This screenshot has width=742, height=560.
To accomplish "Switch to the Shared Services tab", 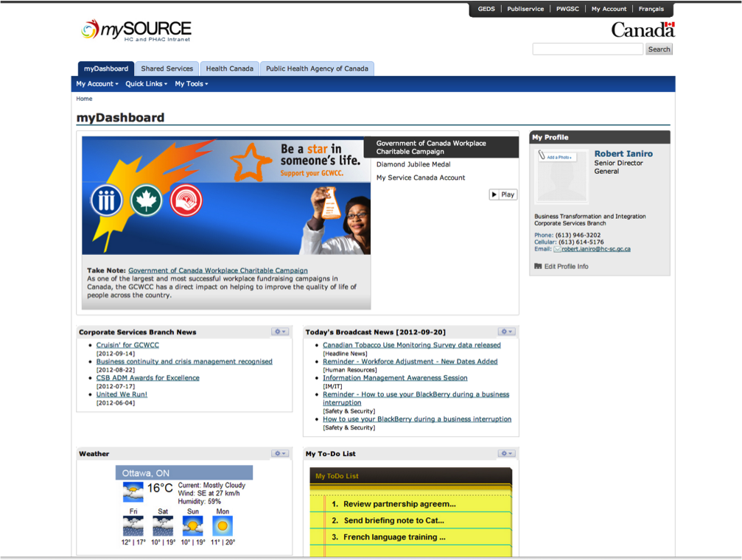I will point(167,69).
